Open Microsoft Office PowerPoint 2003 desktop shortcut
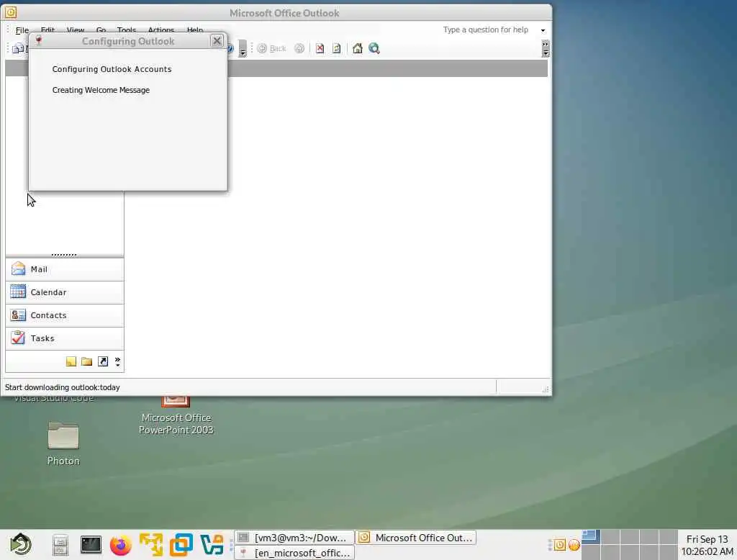The image size is (737, 560). [x=176, y=415]
